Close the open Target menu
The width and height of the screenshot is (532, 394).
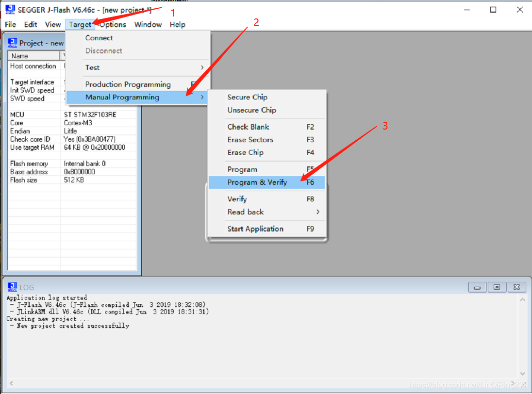pyautogui.click(x=80, y=24)
